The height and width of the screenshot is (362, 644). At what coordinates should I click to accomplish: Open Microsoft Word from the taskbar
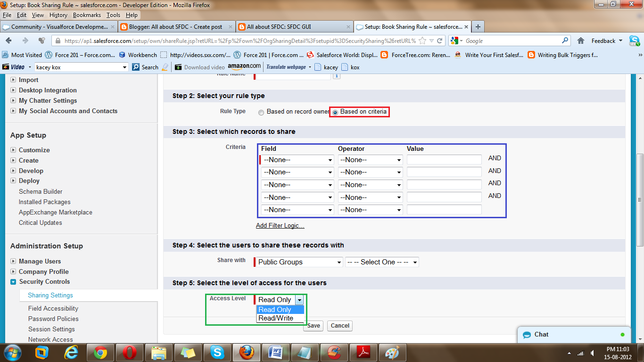[x=276, y=352]
